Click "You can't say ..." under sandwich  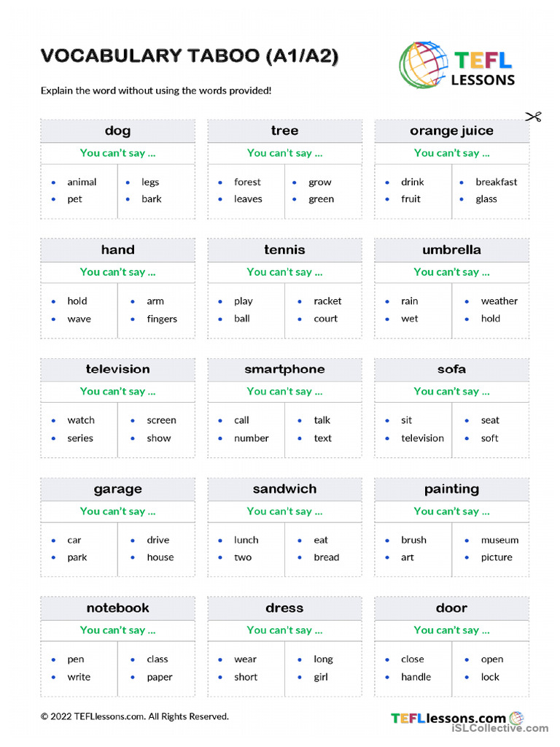(x=284, y=511)
